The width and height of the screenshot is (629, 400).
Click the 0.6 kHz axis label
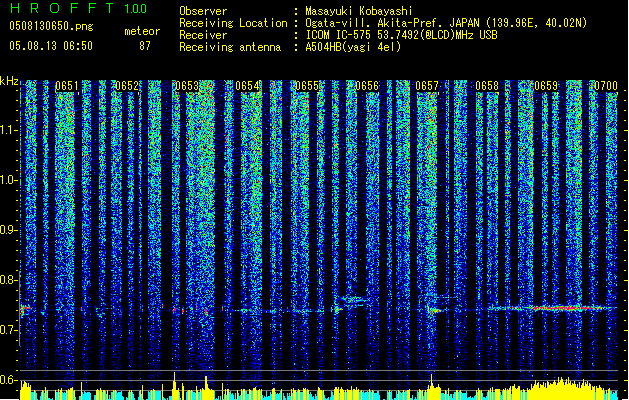tap(9, 380)
